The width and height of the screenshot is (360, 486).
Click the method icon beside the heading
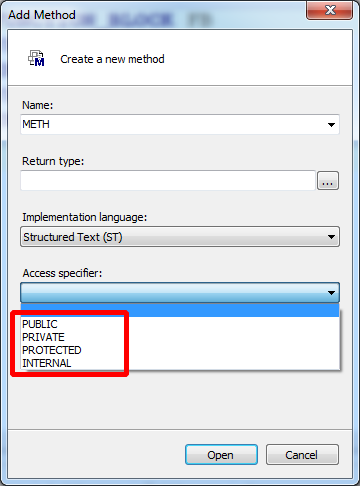[36, 58]
